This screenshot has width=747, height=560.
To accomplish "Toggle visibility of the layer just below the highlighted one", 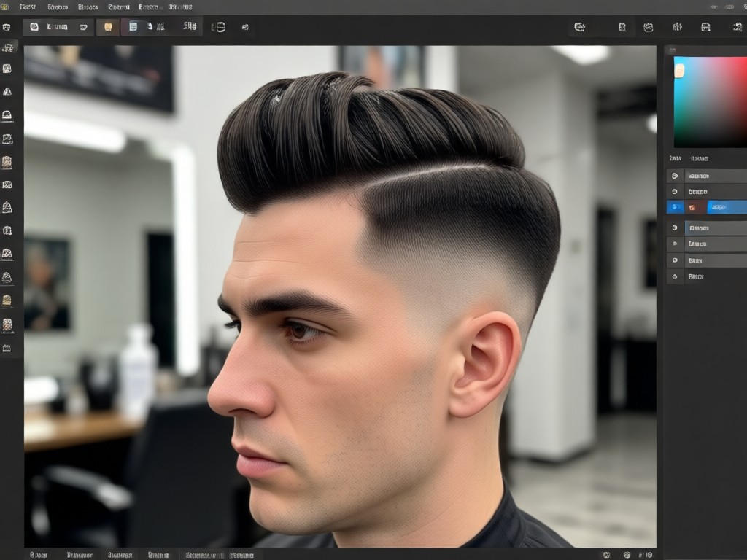I will 675,228.
